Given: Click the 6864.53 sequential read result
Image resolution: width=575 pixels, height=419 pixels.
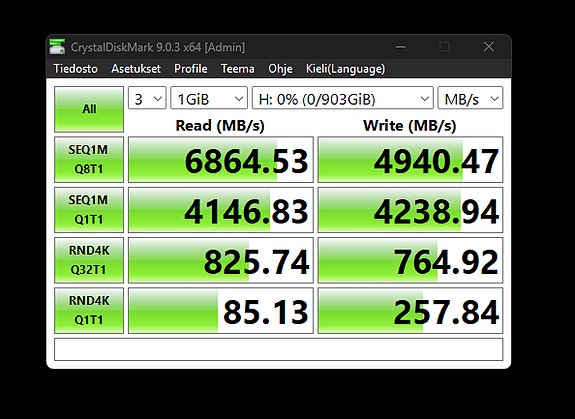Looking at the screenshot, I should [x=221, y=159].
